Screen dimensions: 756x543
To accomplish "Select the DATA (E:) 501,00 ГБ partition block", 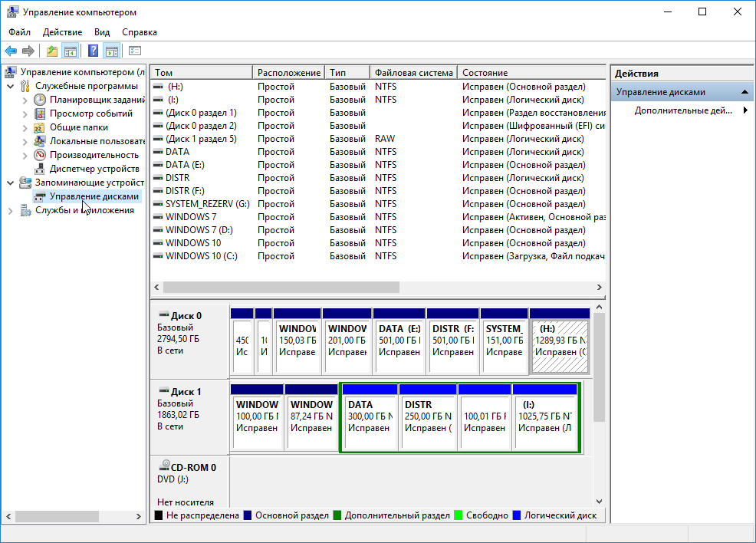I will pyautogui.click(x=399, y=341).
